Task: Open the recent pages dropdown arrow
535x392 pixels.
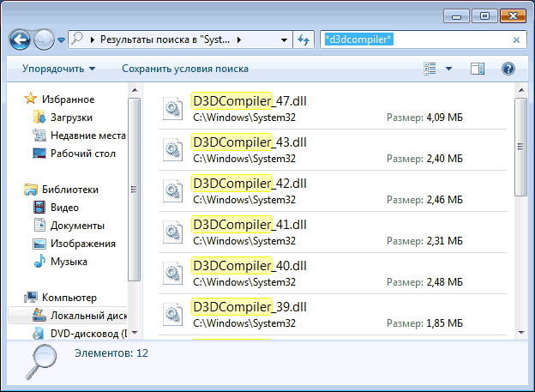Action: (62, 40)
